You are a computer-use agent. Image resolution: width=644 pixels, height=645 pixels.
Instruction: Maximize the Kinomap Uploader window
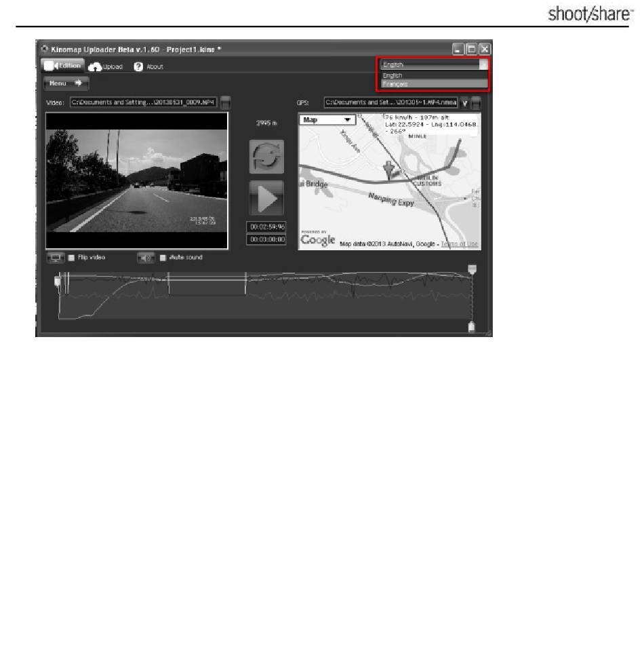tap(471, 50)
